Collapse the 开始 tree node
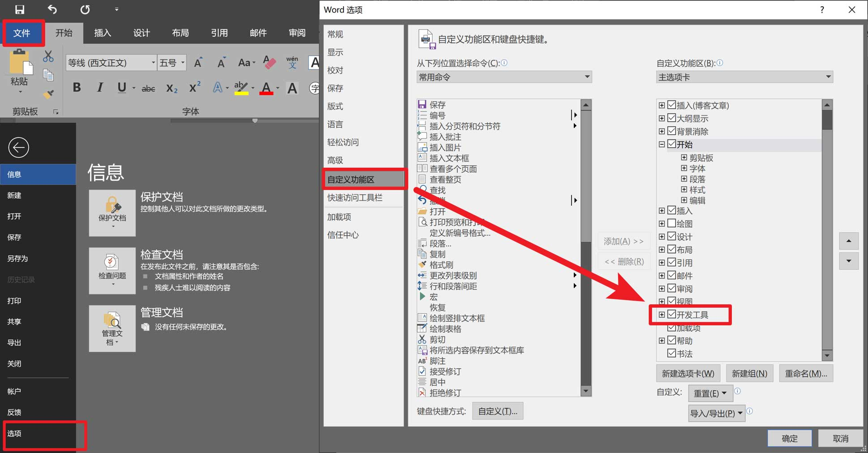 [x=662, y=144]
